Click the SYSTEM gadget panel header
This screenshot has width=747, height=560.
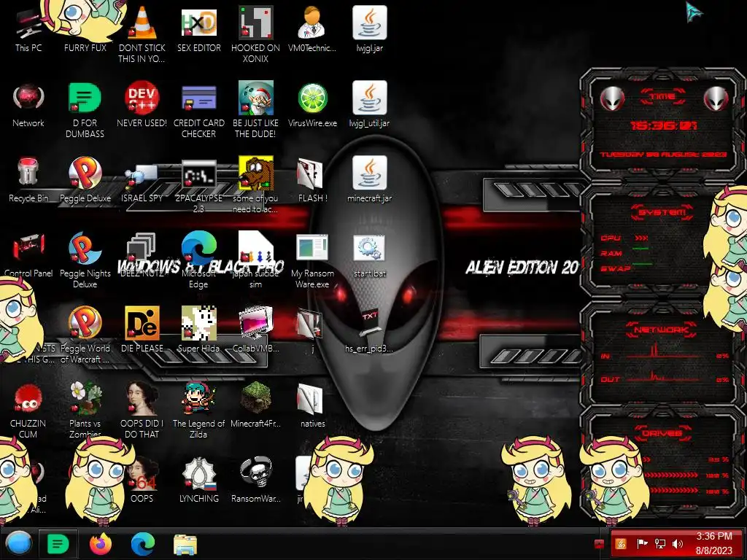pyautogui.click(x=662, y=212)
